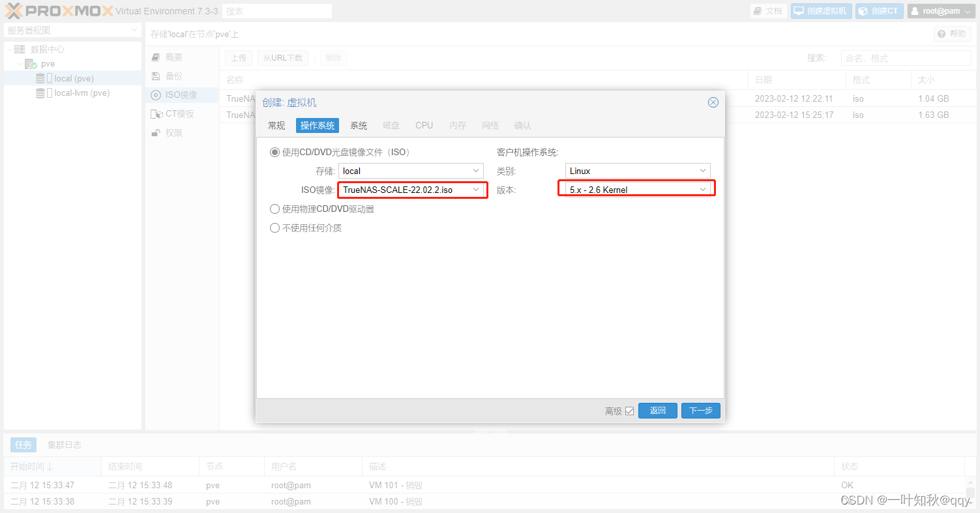Sort tasks by 结束时间 column
This screenshot has height=513, width=980.
(150, 467)
